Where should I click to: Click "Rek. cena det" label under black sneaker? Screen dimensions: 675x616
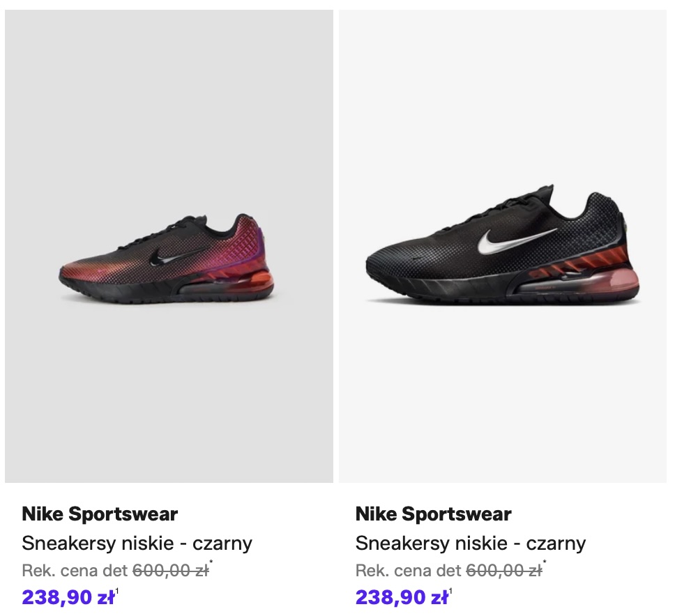[x=408, y=571]
